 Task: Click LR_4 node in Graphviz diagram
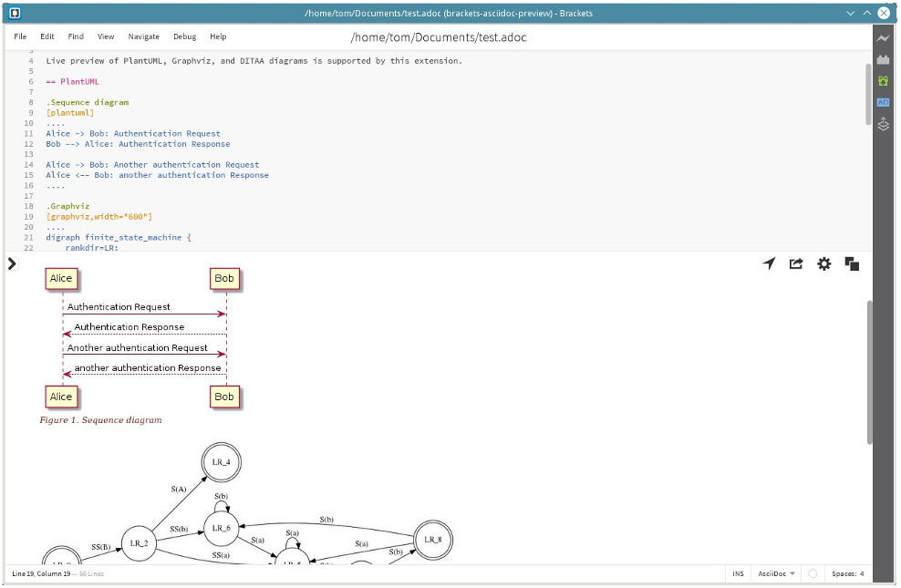click(222, 462)
